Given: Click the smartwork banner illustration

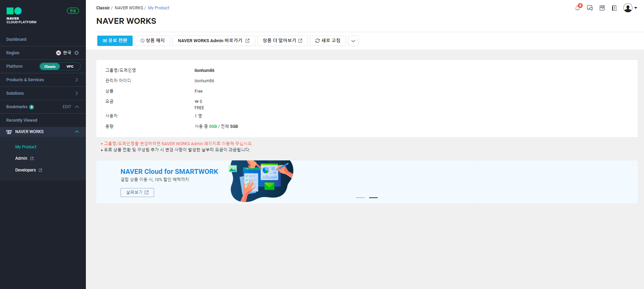Looking at the screenshot, I should point(261,181).
